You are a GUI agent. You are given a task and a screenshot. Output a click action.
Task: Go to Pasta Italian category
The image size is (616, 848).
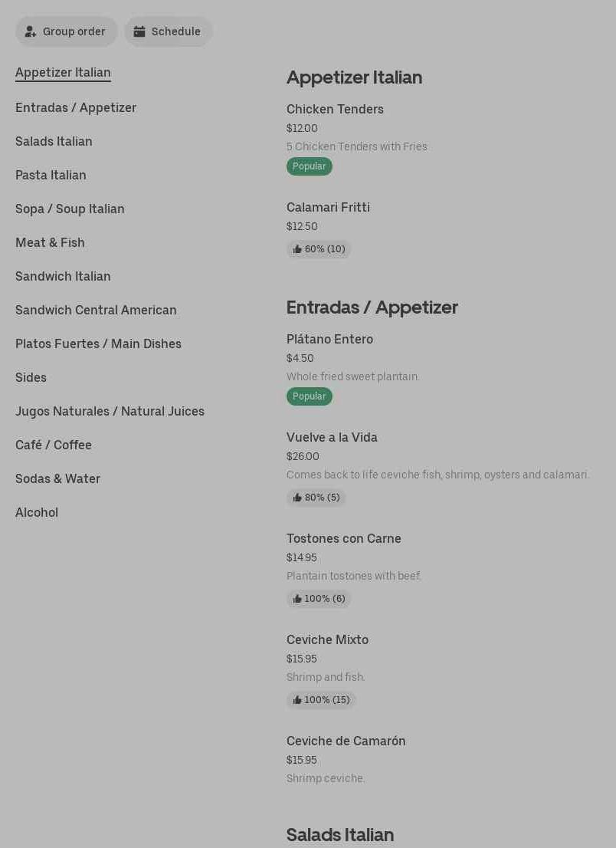pyautogui.click(x=51, y=175)
